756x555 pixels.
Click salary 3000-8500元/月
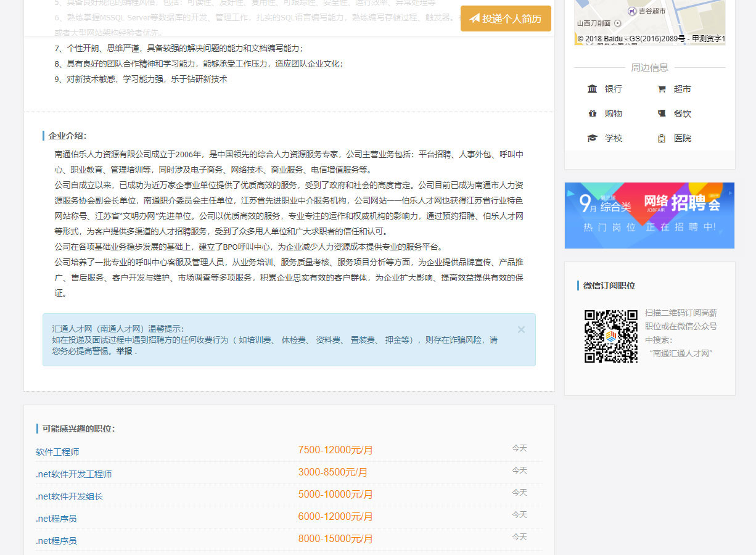333,472
